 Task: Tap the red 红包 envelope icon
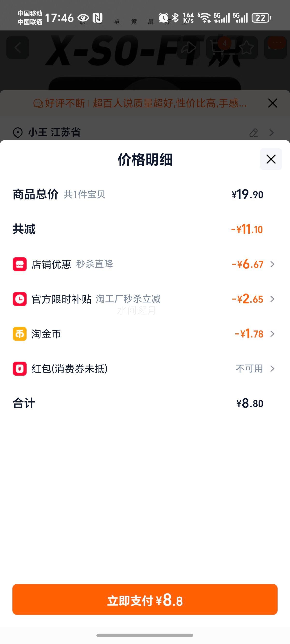point(20,368)
